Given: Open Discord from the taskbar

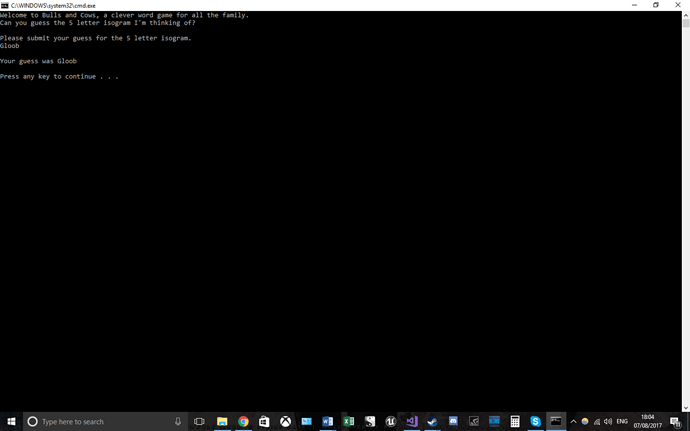Looking at the screenshot, I should coord(453,421).
